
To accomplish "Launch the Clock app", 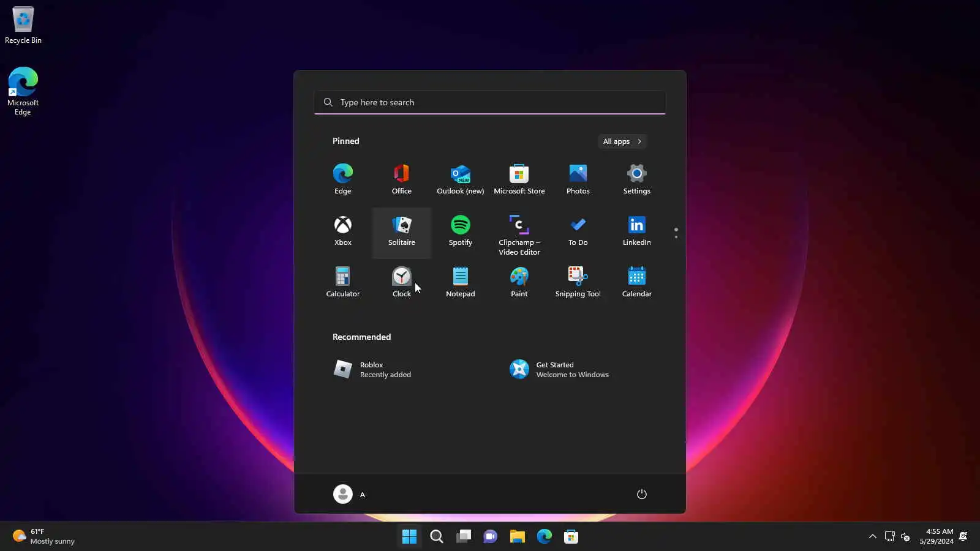I will click(402, 282).
